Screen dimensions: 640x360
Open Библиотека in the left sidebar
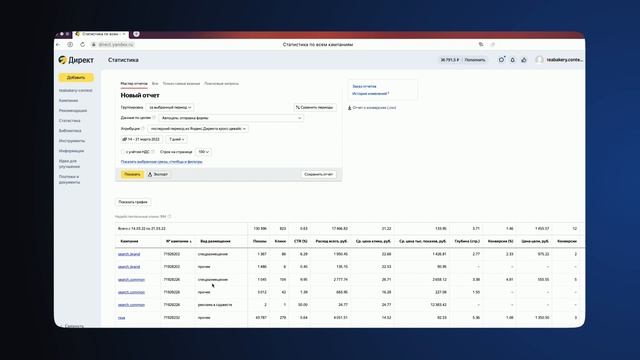[70, 131]
